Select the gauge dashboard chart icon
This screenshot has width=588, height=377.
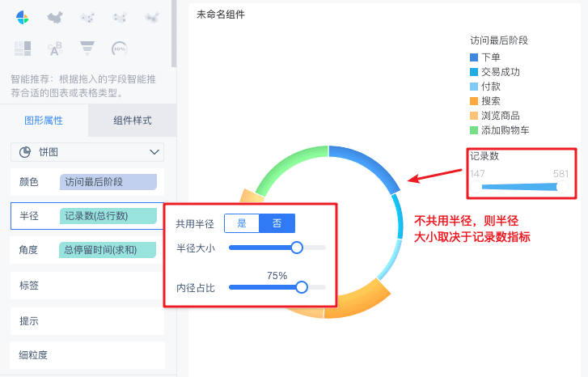click(x=119, y=49)
